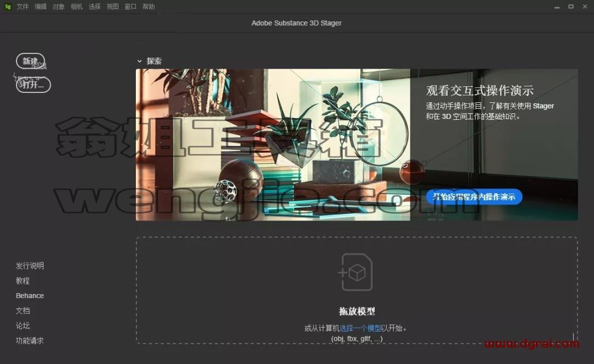
Task: Close the Stager window
Action: (x=585, y=7)
